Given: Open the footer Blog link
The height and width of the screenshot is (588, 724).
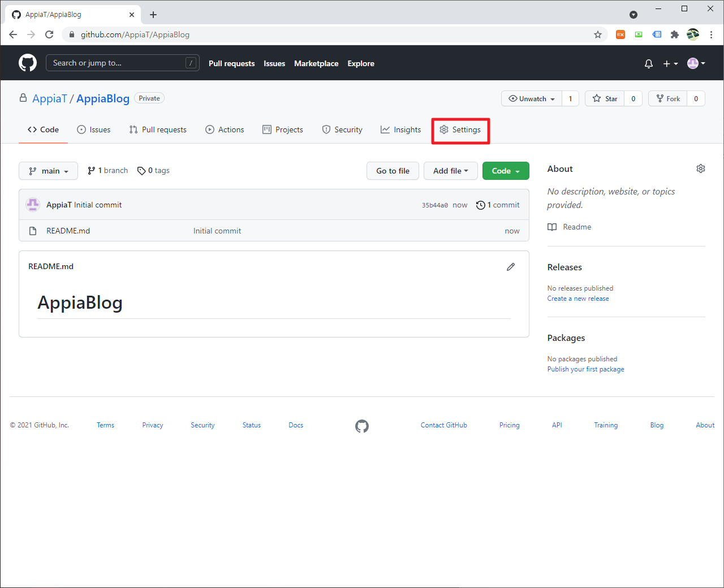Looking at the screenshot, I should [657, 425].
